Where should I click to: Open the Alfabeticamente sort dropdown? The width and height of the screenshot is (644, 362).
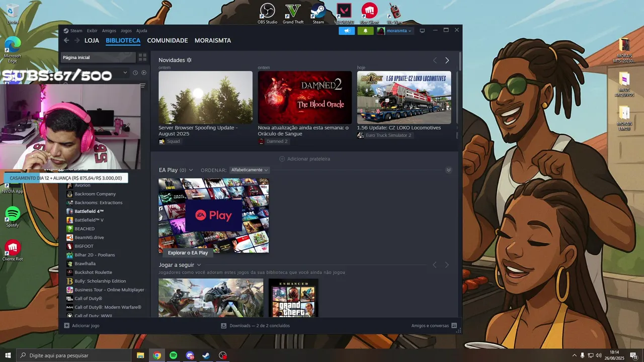coord(250,170)
